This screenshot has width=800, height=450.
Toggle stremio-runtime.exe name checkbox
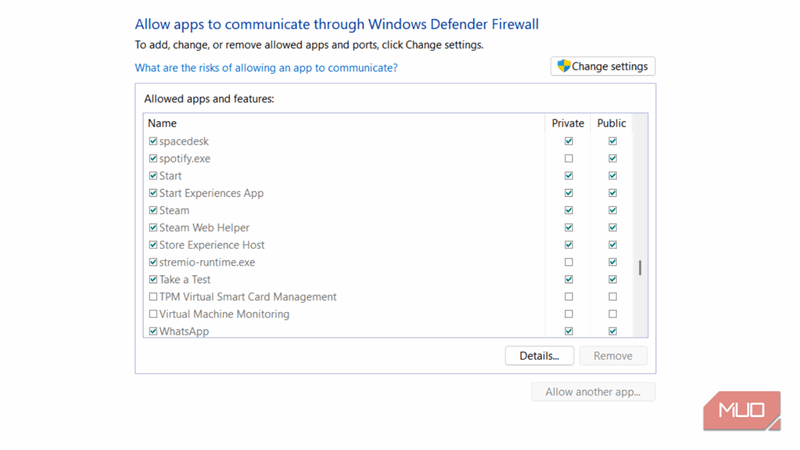(x=153, y=262)
